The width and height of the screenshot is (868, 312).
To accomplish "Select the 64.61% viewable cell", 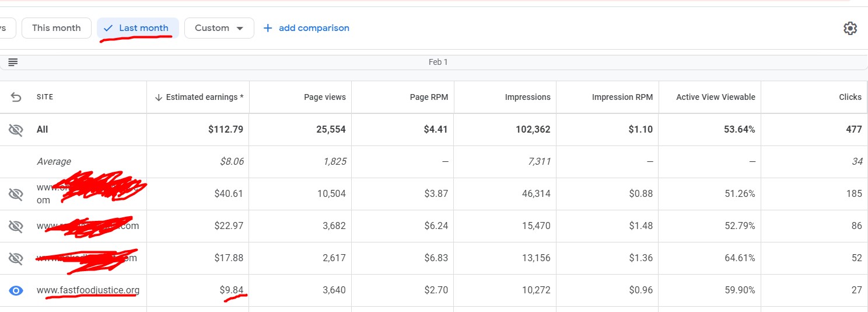I will (x=740, y=258).
